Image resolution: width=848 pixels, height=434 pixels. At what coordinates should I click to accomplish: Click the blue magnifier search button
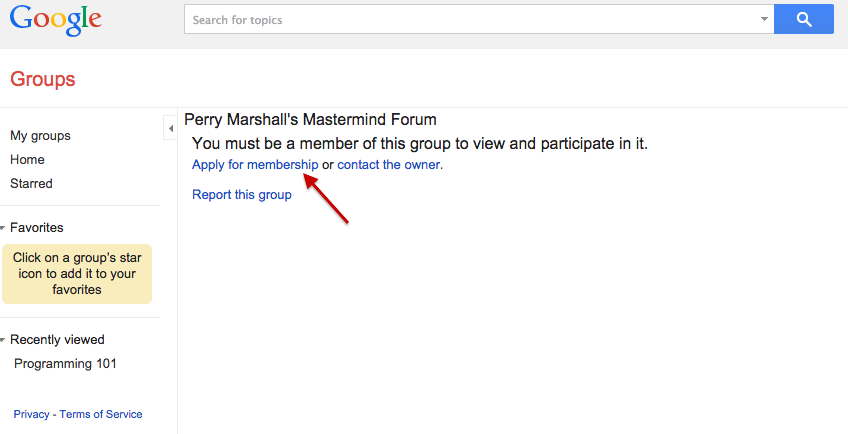(804, 19)
